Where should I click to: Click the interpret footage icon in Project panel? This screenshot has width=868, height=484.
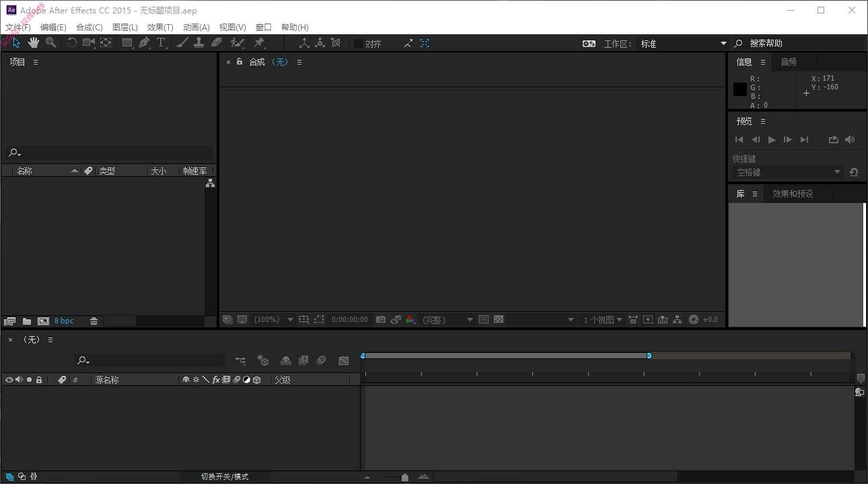[x=9, y=321]
